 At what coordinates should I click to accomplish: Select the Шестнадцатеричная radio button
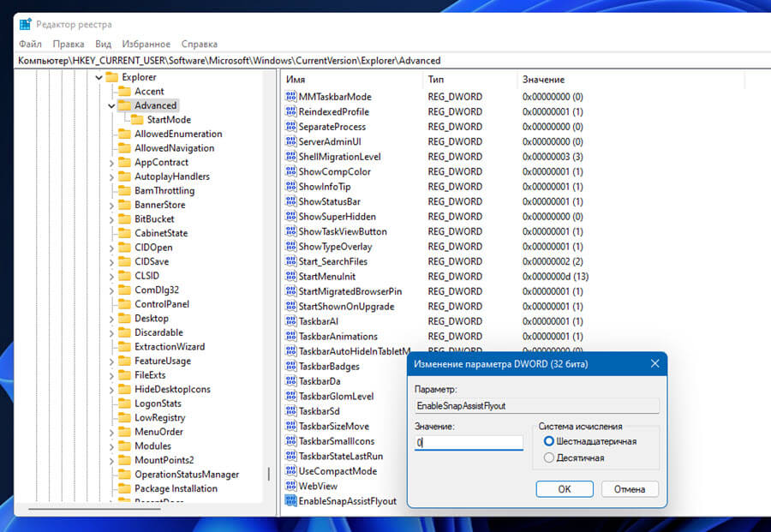[x=549, y=441]
